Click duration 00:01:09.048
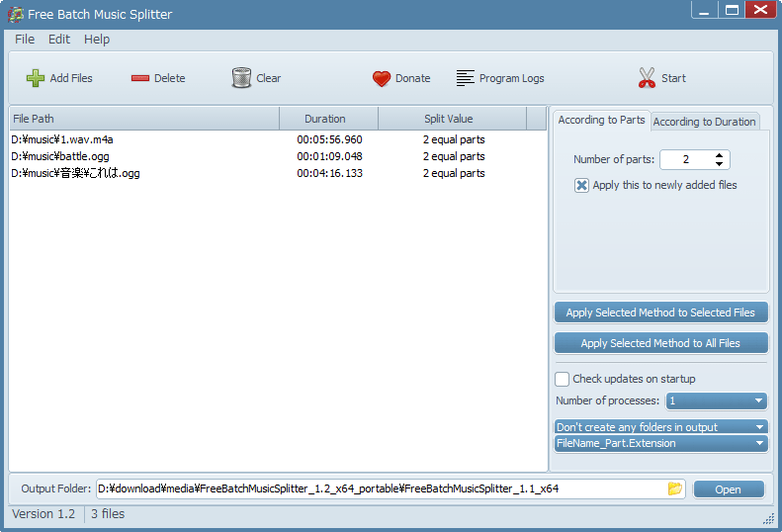This screenshot has height=532, width=782. [329, 156]
